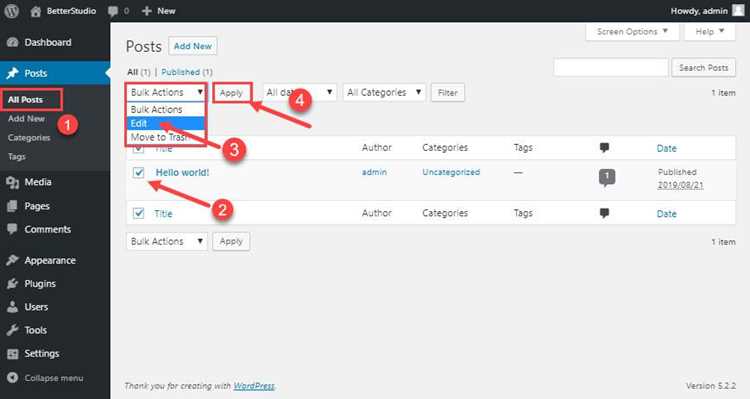Screen dimensions: 750x399
Task: Toggle the Hello world! post checkbox
Action: click(138, 172)
